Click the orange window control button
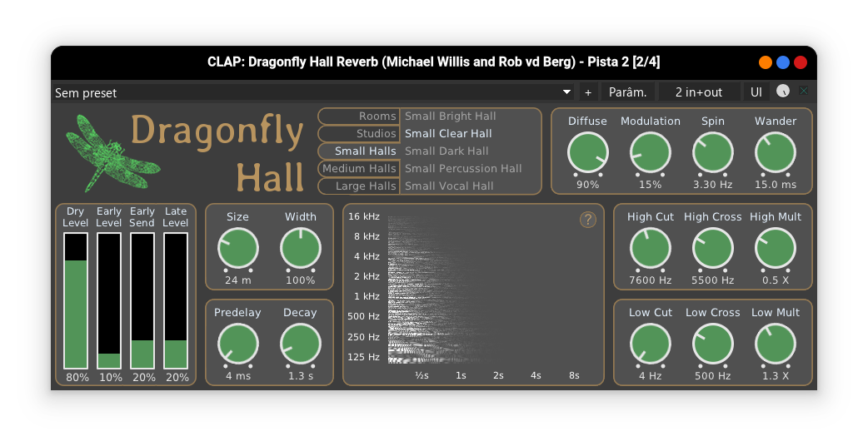Viewport: 868px width, 446px height. 765,62
